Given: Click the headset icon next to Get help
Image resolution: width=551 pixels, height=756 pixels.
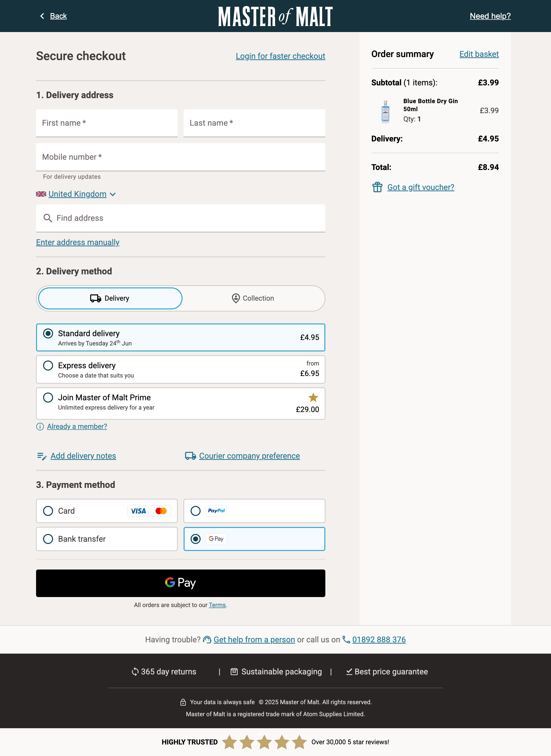Looking at the screenshot, I should [207, 640].
